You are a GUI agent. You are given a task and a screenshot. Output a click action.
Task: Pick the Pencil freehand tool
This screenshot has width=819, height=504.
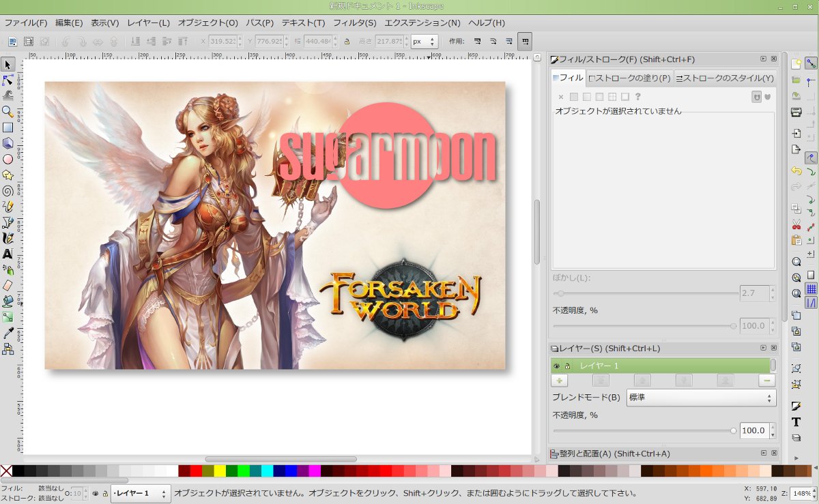pos(8,206)
